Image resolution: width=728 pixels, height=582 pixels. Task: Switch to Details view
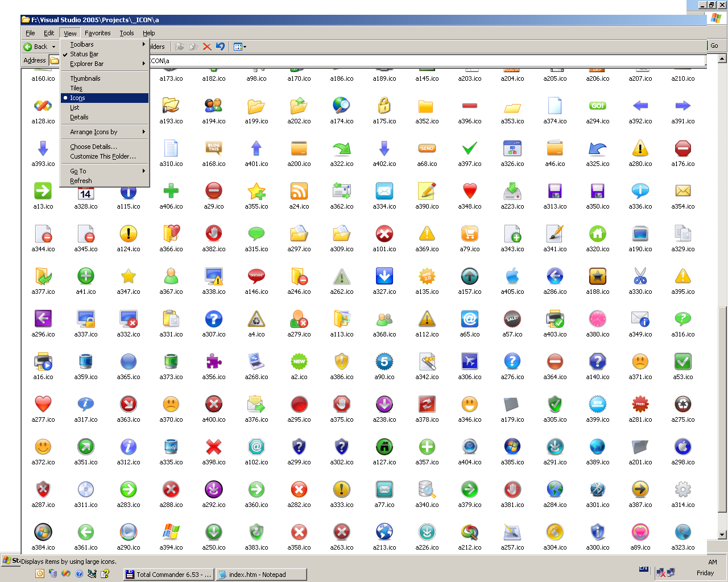(105, 117)
